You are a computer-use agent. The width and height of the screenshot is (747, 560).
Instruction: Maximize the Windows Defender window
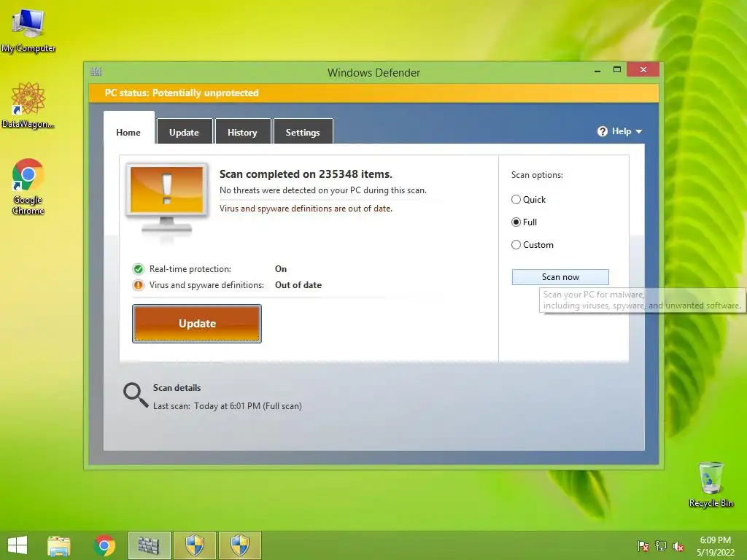point(617,70)
